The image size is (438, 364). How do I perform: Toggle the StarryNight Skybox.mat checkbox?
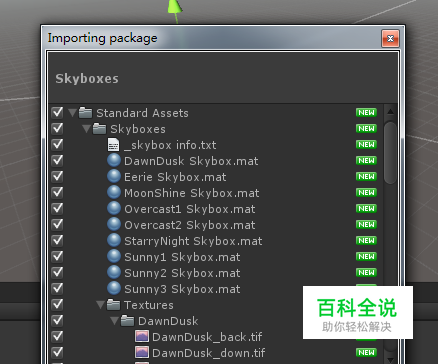[57, 240]
